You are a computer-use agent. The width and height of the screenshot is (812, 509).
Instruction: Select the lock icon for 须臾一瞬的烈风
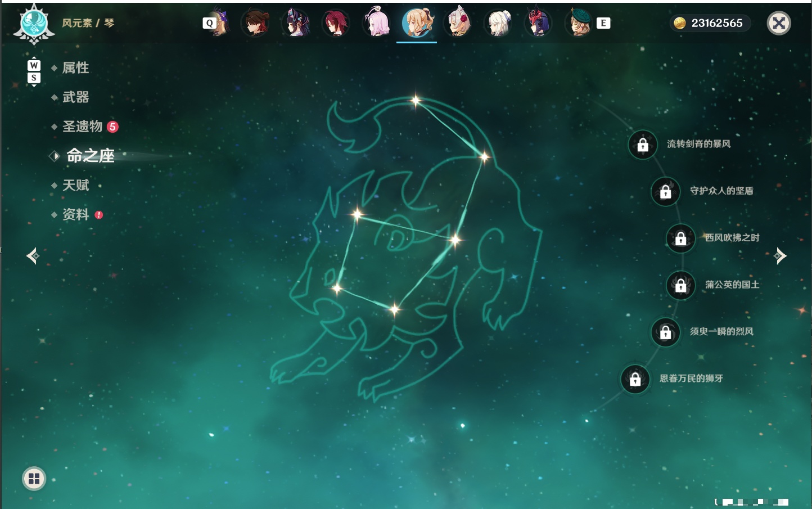(666, 332)
